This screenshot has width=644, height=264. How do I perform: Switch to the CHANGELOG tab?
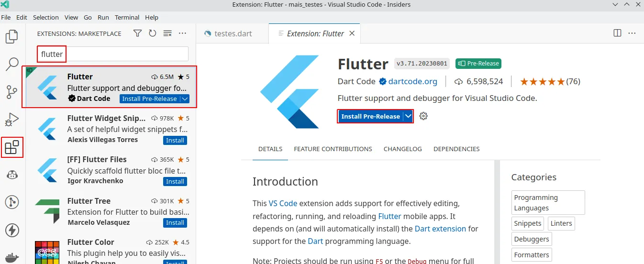click(403, 149)
